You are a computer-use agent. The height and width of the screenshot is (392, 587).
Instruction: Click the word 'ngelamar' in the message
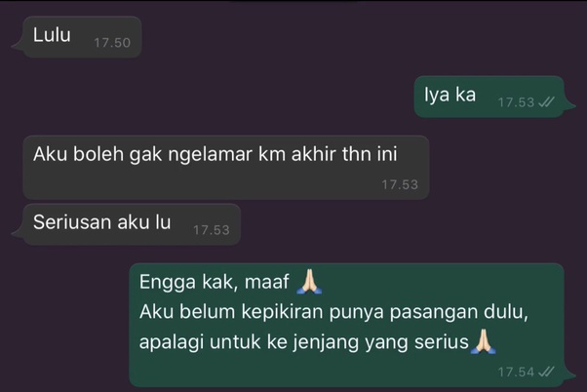[210, 155]
